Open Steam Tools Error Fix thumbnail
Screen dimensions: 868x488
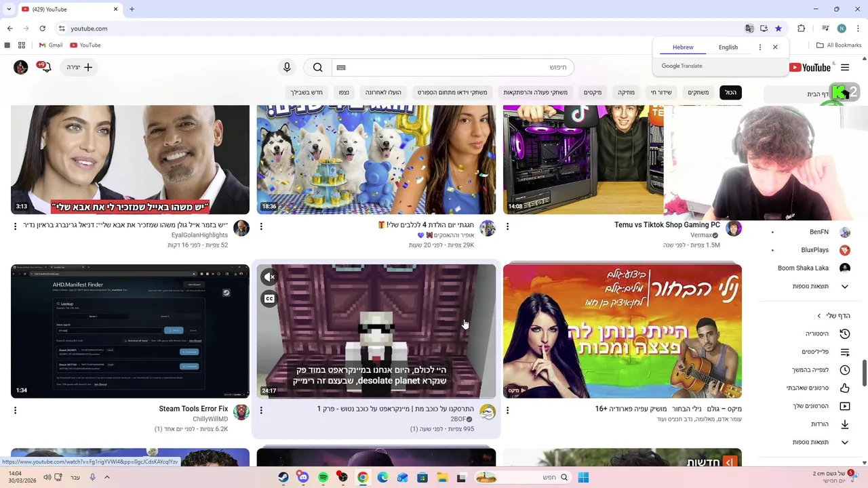(x=130, y=331)
